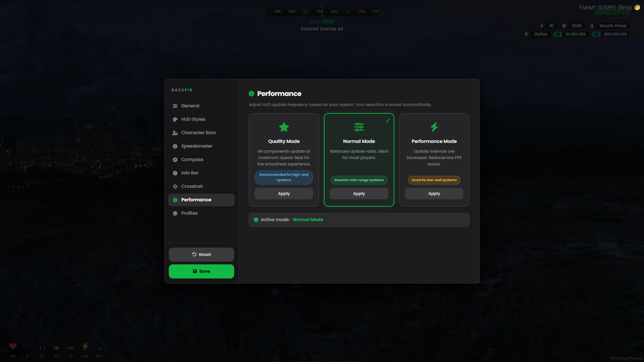Apply Quality Mode
The image size is (644, 362).
284,194
